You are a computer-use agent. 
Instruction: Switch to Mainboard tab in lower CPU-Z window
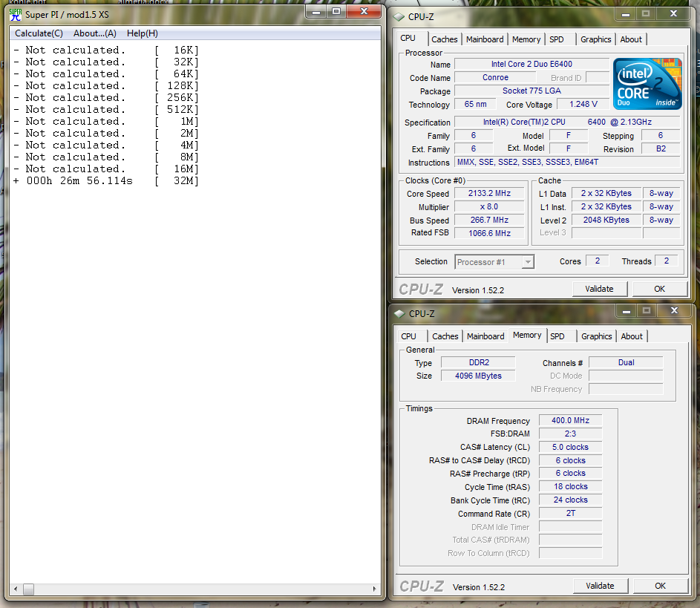pos(485,336)
